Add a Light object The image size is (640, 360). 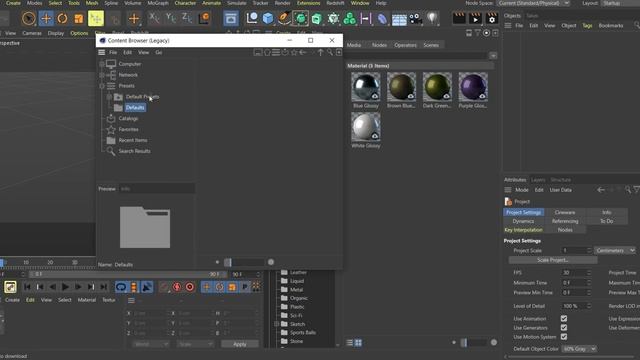432,18
